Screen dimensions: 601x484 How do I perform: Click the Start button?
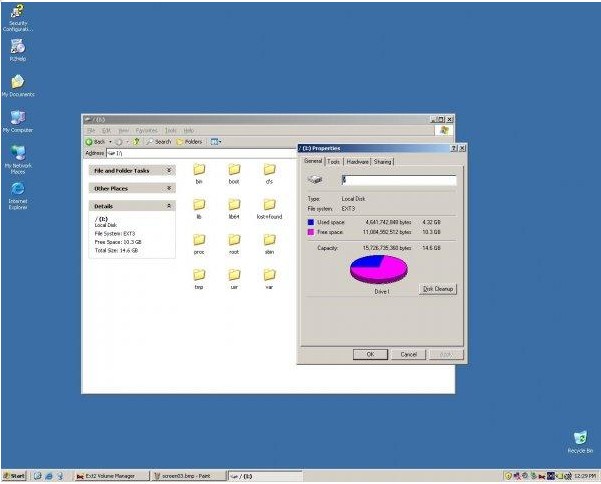pos(14,476)
